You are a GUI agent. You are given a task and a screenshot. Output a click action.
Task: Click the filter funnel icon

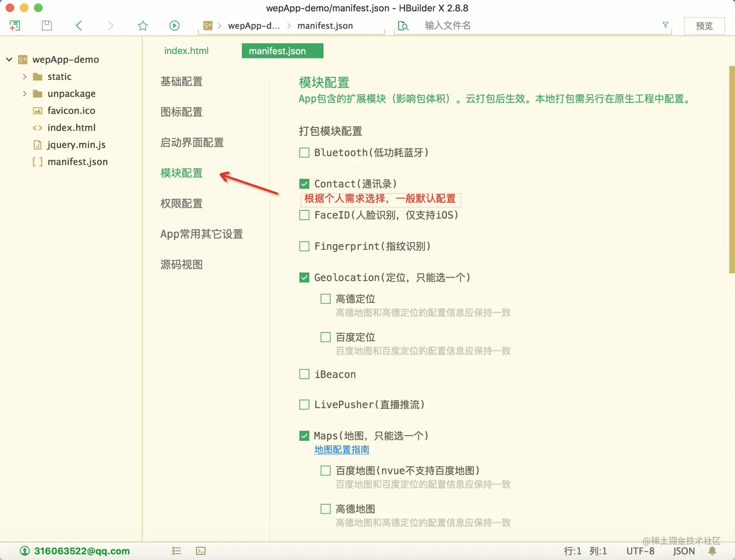[x=665, y=25]
